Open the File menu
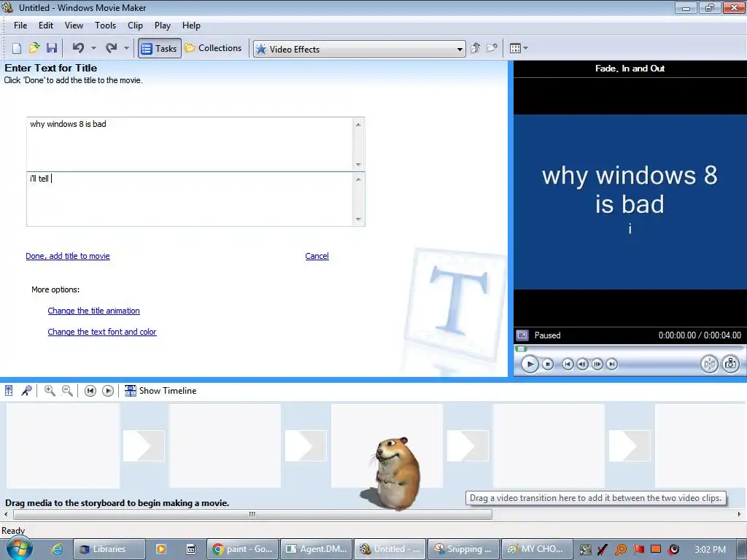 pos(20,26)
